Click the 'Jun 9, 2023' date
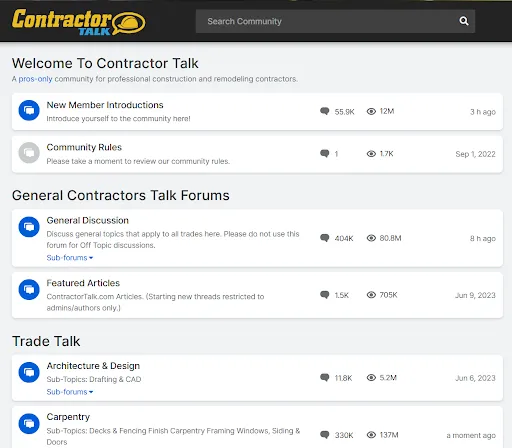The image size is (512, 448). coord(475,295)
